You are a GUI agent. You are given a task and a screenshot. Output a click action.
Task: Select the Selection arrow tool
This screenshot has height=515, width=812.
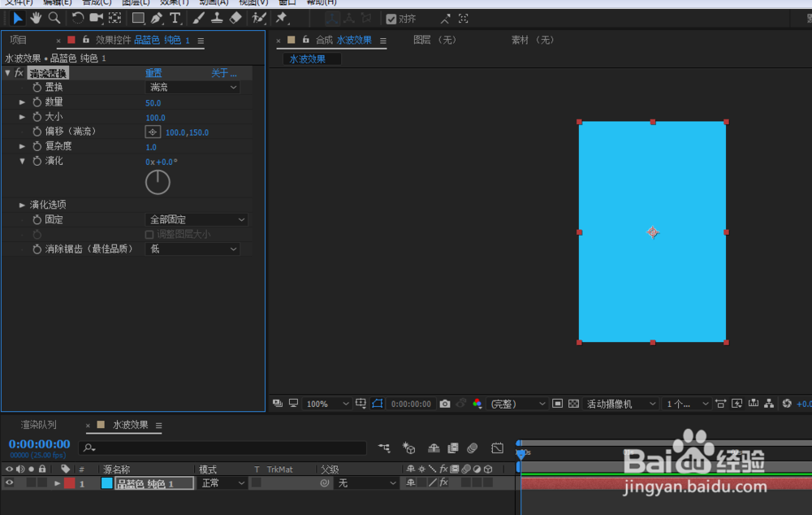click(x=18, y=18)
